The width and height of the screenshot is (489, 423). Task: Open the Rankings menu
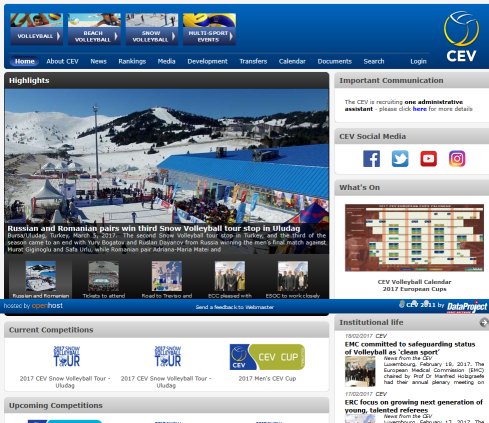click(x=132, y=61)
